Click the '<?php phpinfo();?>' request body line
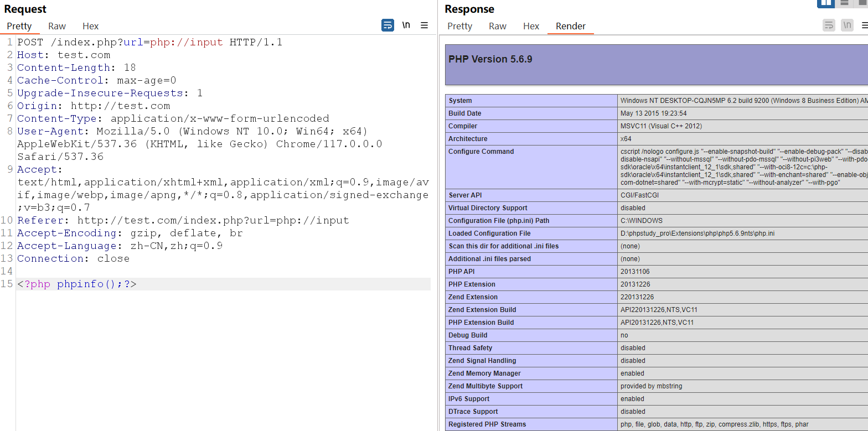Screen dimensions: 868x431 click(x=77, y=284)
